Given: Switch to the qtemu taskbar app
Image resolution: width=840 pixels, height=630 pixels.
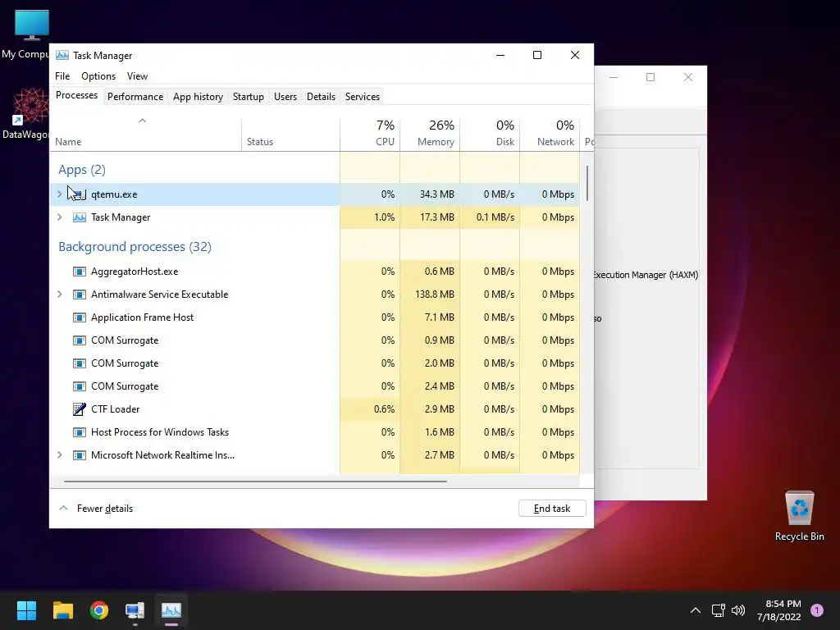Looking at the screenshot, I should click(135, 610).
